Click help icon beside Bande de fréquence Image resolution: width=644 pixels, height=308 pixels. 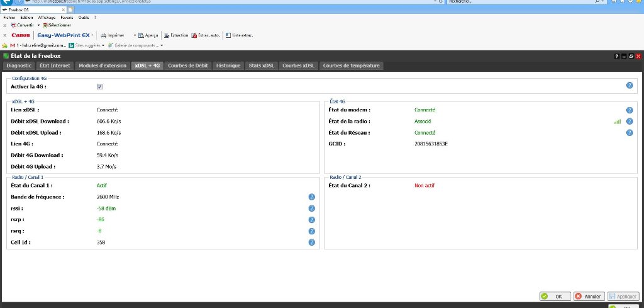[311, 197]
